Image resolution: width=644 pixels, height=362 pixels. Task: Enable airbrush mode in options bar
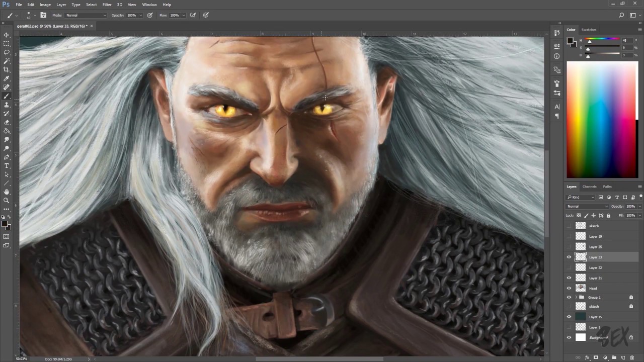[193, 15]
